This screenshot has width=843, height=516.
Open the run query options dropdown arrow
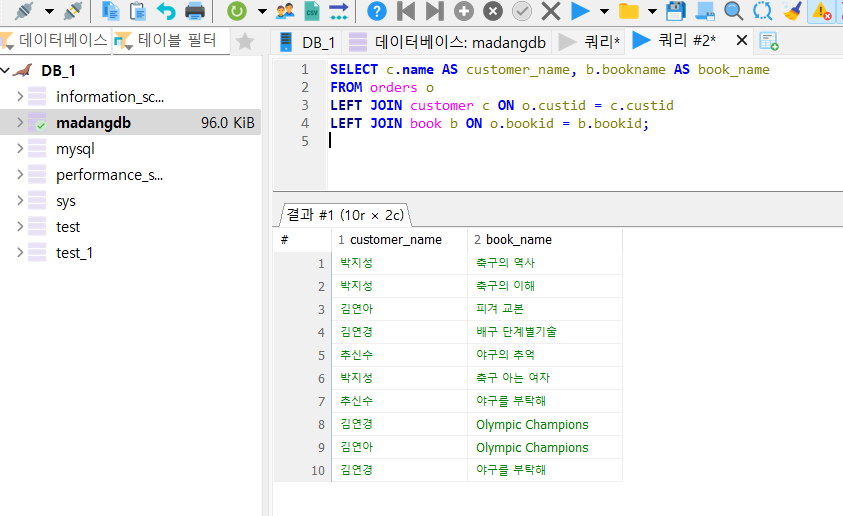604,11
